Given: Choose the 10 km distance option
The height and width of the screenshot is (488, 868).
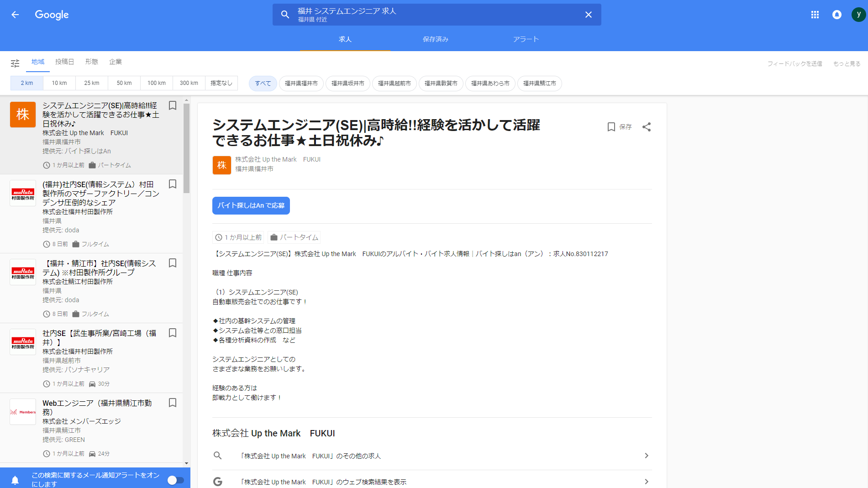Looking at the screenshot, I should [59, 83].
